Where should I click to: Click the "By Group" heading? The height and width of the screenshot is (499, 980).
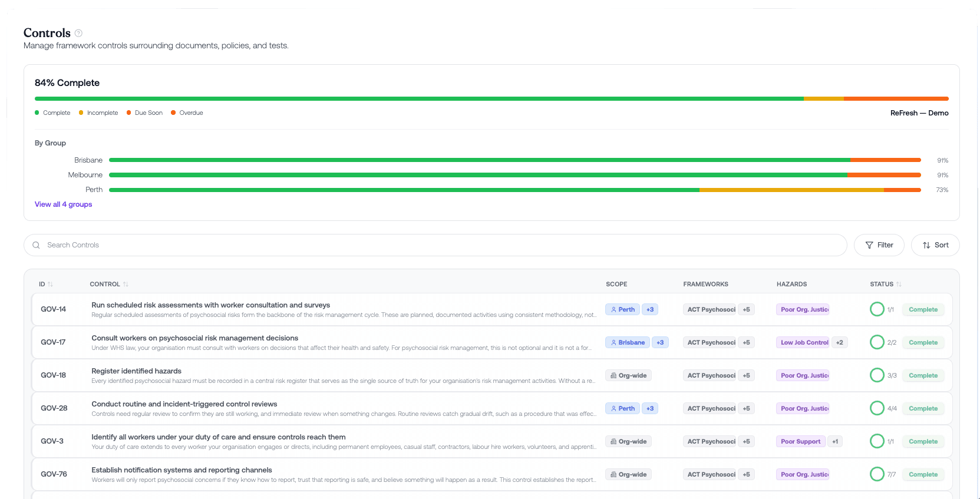(x=50, y=143)
